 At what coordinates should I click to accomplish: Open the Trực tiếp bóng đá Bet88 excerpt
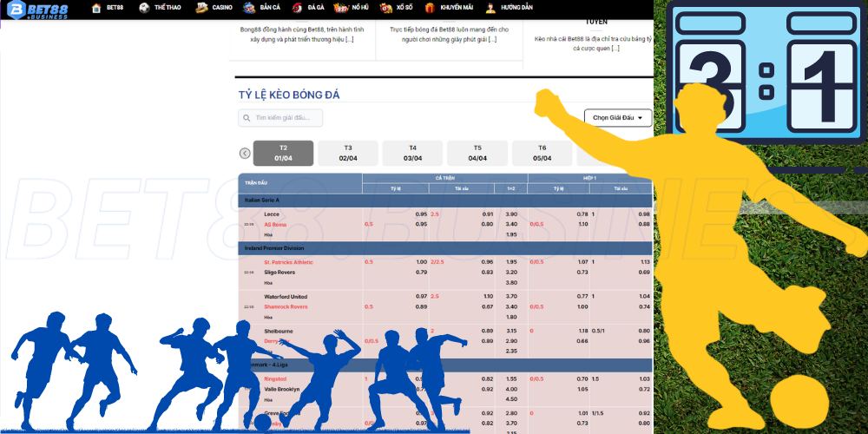[x=449, y=35]
